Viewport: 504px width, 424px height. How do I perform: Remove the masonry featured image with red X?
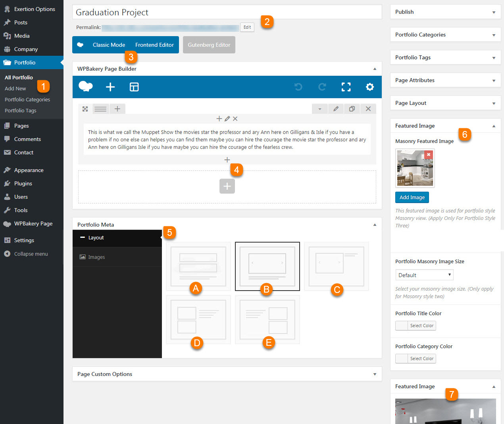click(x=429, y=154)
